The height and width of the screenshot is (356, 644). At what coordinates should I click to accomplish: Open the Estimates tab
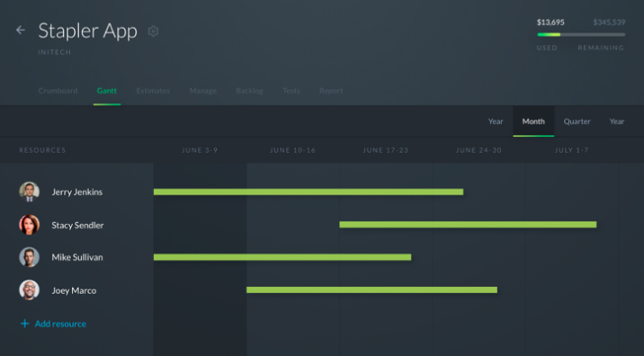pos(153,91)
